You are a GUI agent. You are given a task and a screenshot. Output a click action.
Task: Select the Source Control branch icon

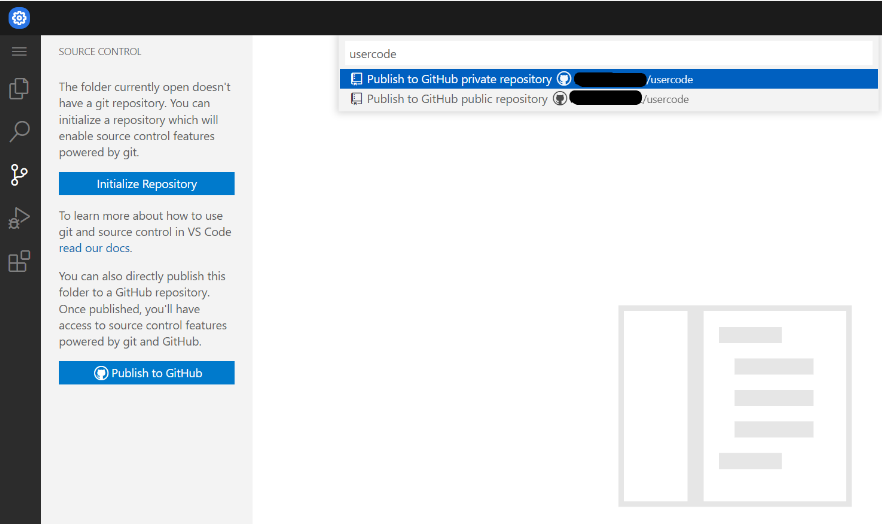19,175
